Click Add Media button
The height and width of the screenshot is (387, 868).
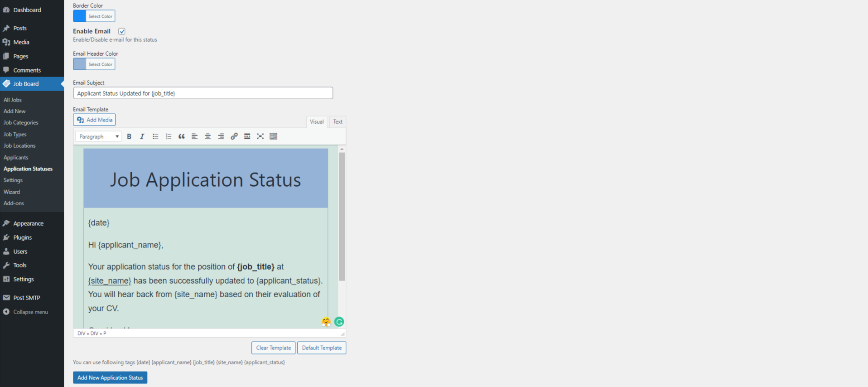coord(94,120)
